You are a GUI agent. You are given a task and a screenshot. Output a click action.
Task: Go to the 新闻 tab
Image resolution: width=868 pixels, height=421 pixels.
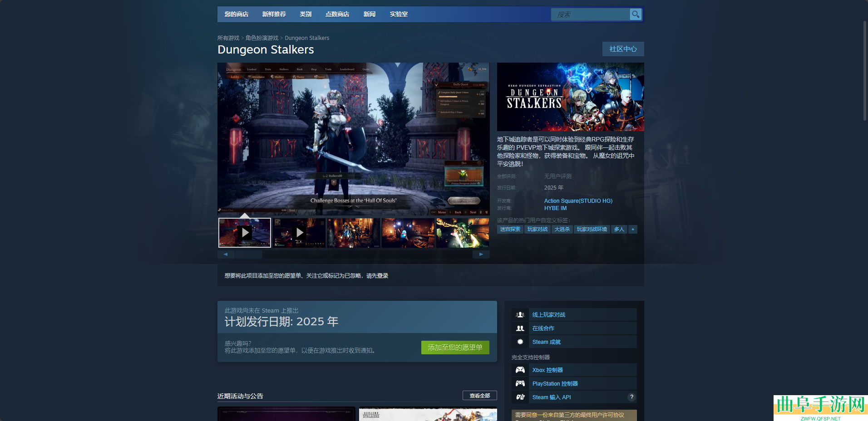pyautogui.click(x=370, y=15)
